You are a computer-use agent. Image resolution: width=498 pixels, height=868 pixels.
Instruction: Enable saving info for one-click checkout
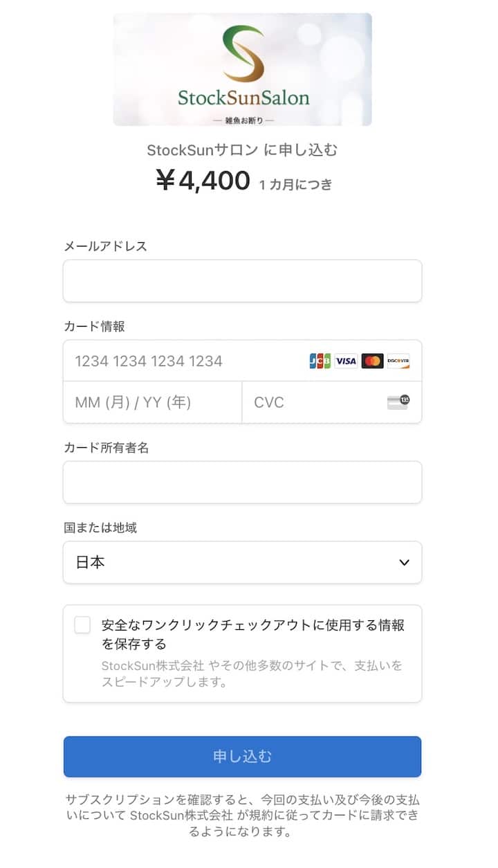pyautogui.click(x=82, y=625)
